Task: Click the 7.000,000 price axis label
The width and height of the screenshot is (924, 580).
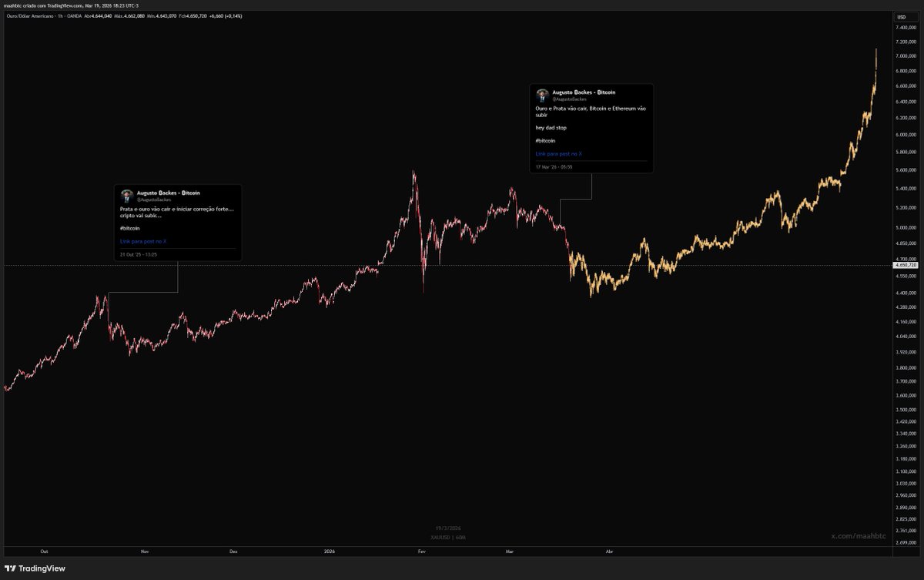Action: [x=905, y=56]
